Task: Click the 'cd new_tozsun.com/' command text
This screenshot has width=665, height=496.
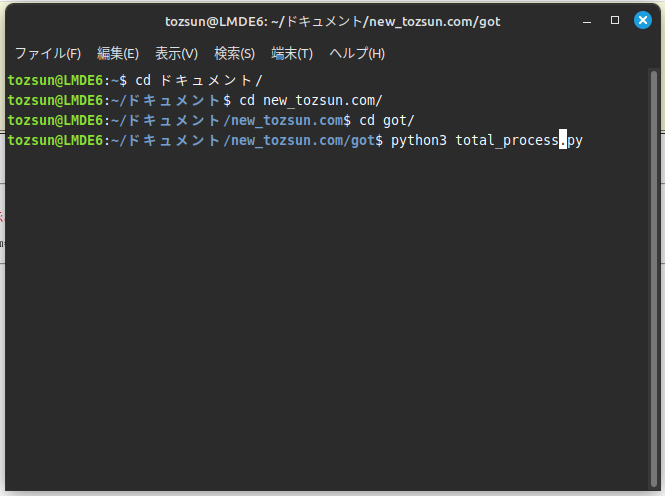Action: [311, 100]
